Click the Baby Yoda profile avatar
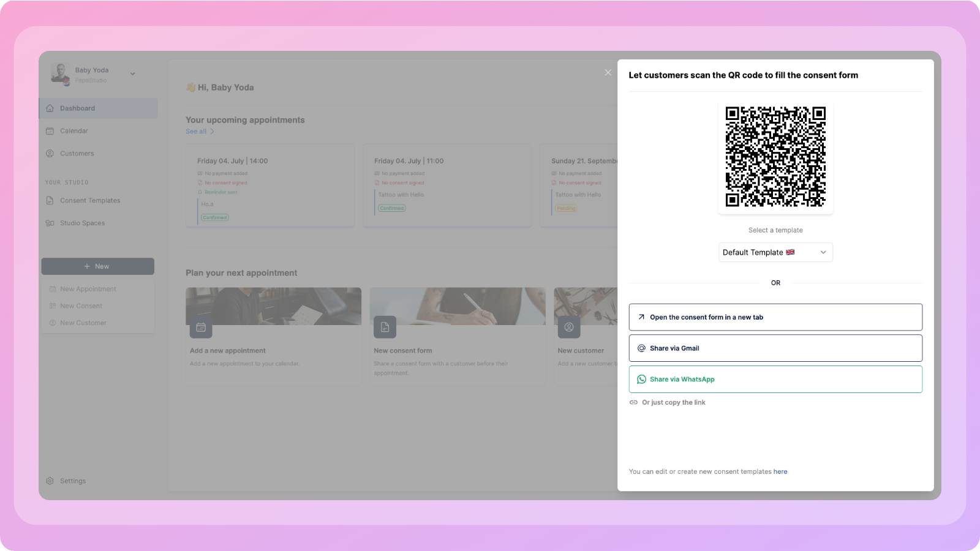 coord(60,73)
